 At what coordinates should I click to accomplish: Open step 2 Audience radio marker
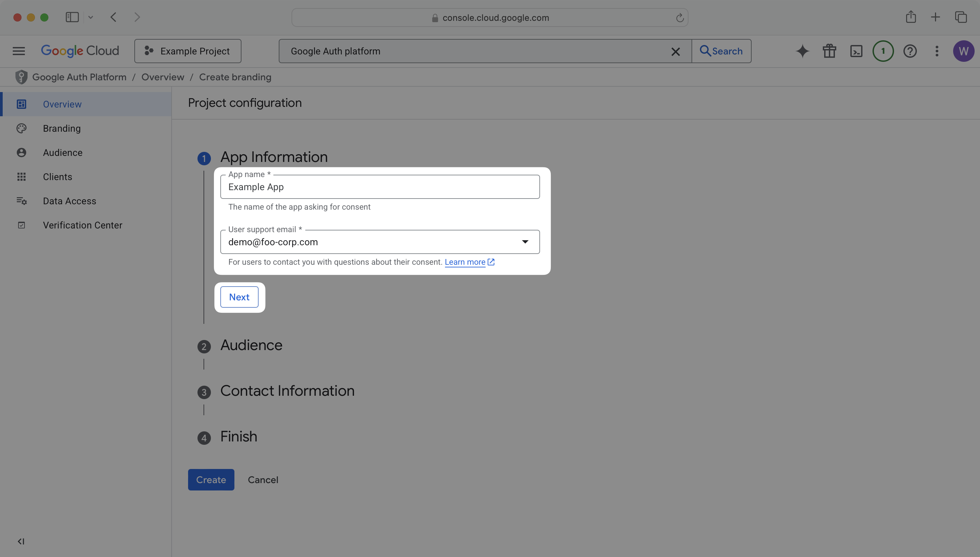(x=204, y=346)
